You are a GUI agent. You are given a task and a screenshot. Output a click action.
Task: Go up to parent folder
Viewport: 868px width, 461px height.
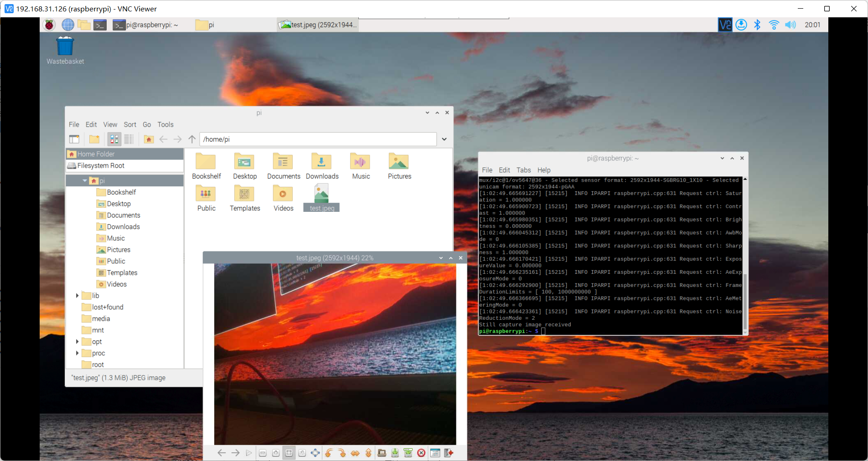[x=192, y=139]
